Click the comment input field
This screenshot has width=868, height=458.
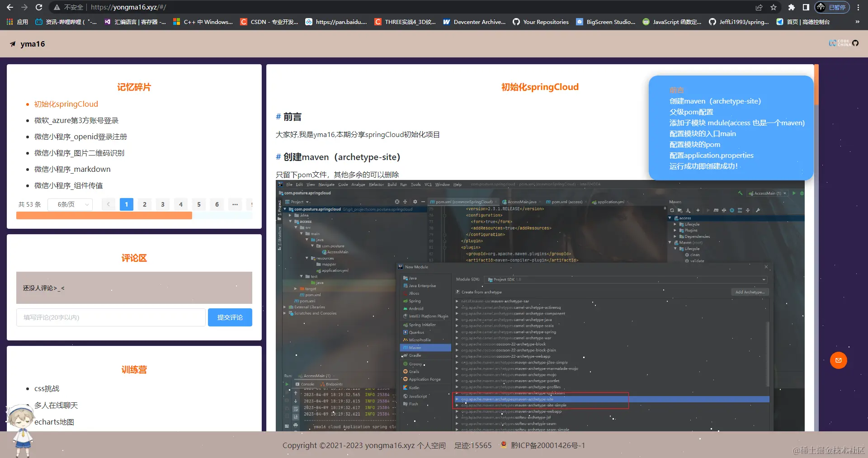(110, 317)
